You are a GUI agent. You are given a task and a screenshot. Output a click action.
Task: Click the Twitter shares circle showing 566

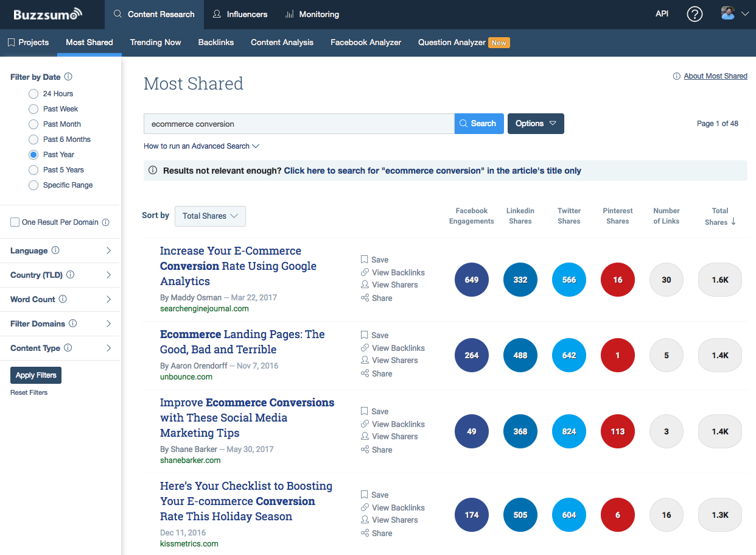(569, 280)
